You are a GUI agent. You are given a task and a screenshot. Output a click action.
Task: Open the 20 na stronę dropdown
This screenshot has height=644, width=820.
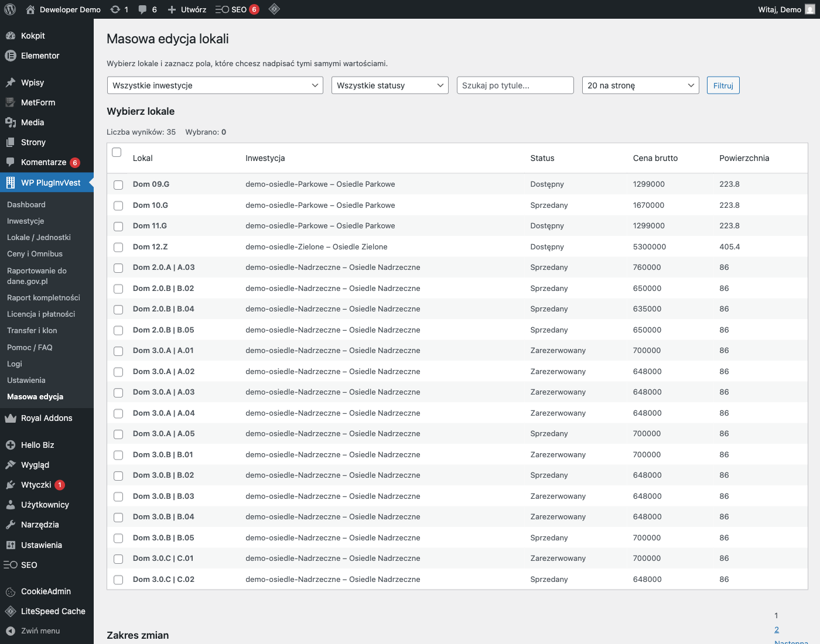pos(640,85)
